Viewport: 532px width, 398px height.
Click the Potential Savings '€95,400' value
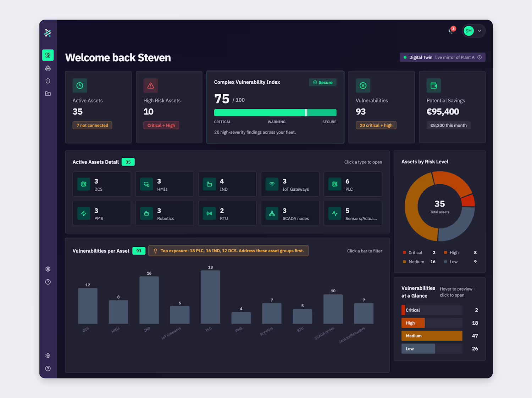(443, 112)
